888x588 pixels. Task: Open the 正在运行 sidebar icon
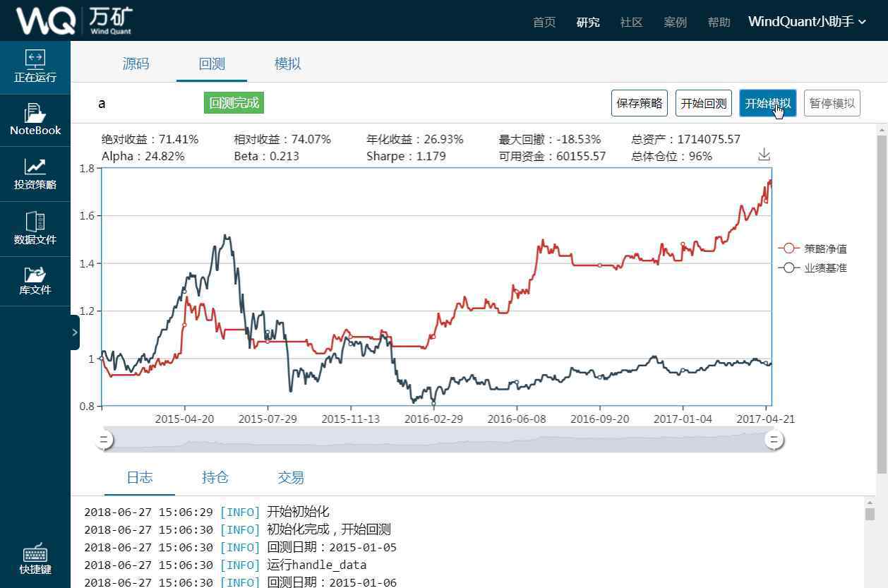point(35,67)
